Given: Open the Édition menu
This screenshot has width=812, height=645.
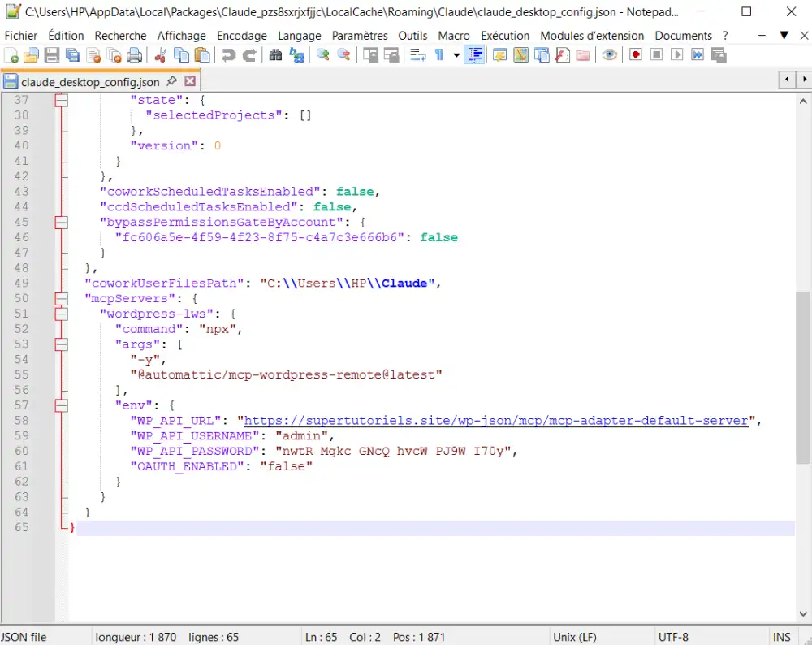Looking at the screenshot, I should pos(66,35).
